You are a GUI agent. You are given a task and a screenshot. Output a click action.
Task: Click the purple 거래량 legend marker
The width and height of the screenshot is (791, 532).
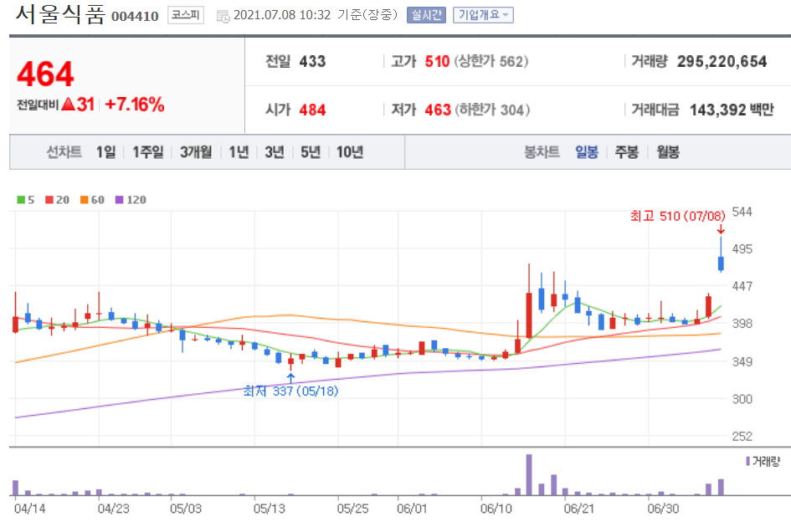pos(747,461)
